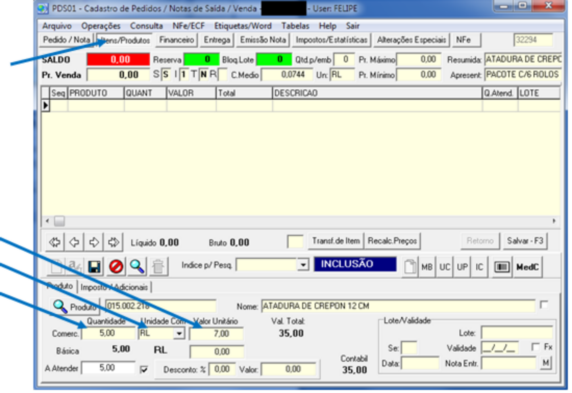572x393 pixels.
Task: Expand the Indice p/ Pesq. dropdown
Action: coord(303,265)
